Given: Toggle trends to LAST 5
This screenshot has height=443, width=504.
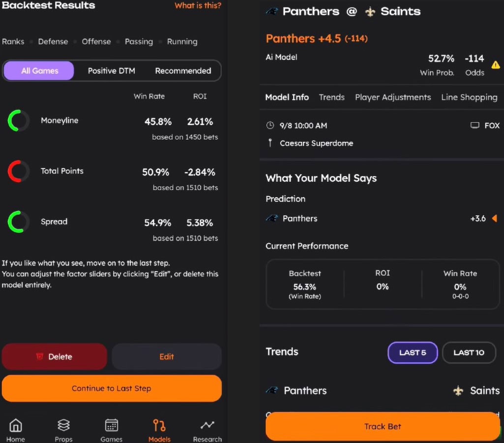Looking at the screenshot, I should 413,352.
